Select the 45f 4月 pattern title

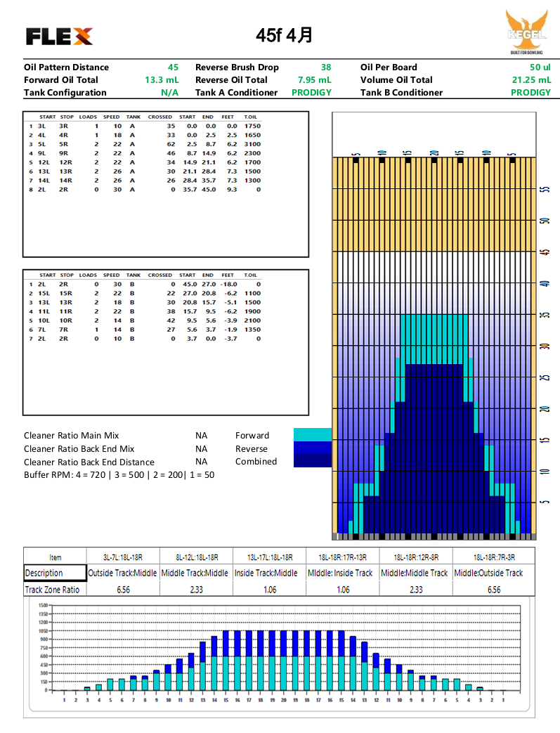[x=284, y=35]
